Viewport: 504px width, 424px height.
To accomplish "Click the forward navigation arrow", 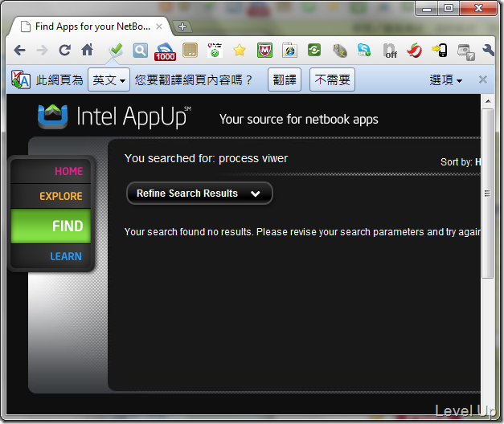I will coord(42,50).
